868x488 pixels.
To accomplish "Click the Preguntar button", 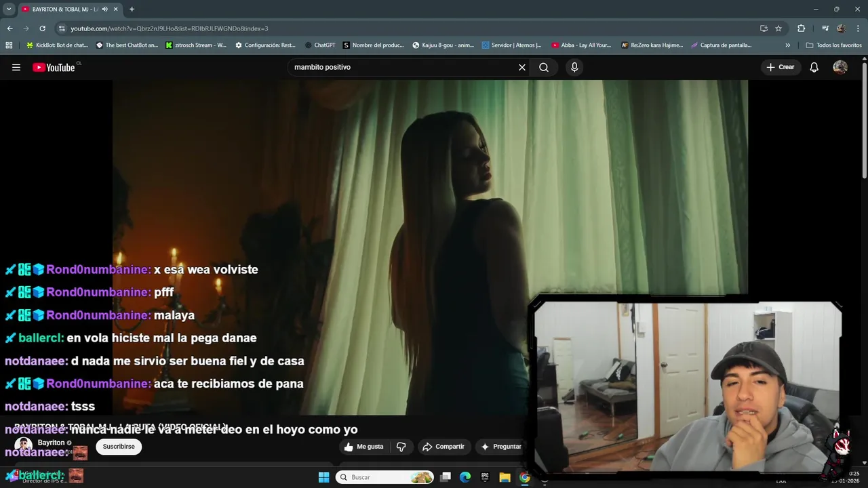I will (x=501, y=447).
